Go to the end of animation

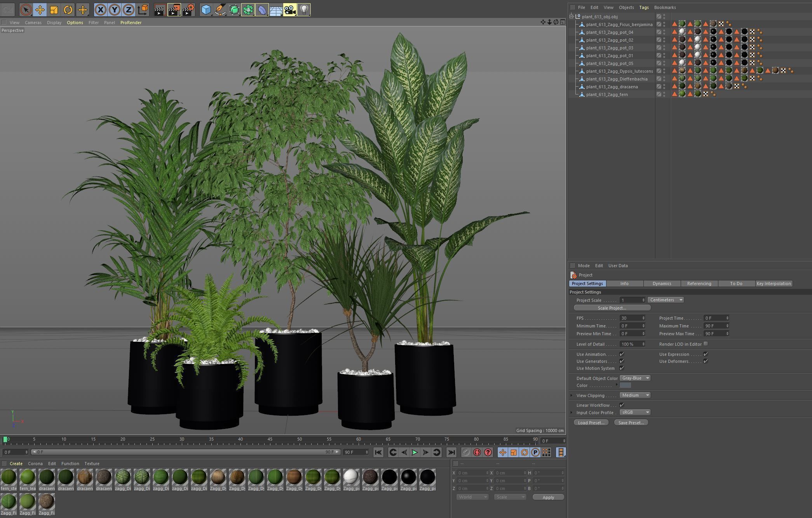pyautogui.click(x=451, y=452)
